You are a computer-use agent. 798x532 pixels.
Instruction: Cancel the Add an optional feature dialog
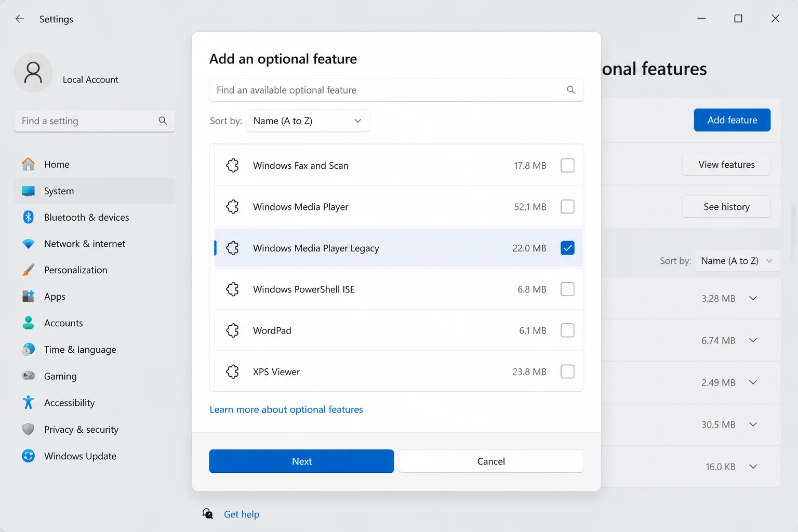click(491, 461)
